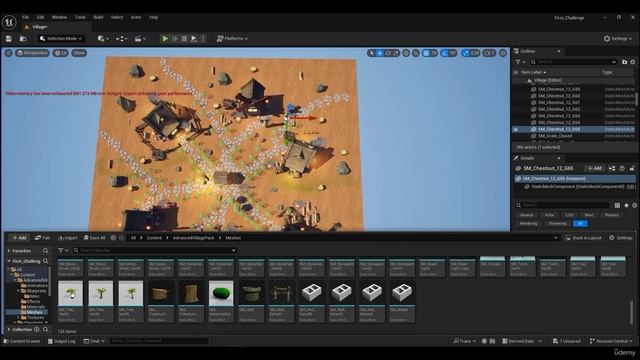Click Save All in Content Browser
This screenshot has width=640, height=360.
tap(94, 238)
